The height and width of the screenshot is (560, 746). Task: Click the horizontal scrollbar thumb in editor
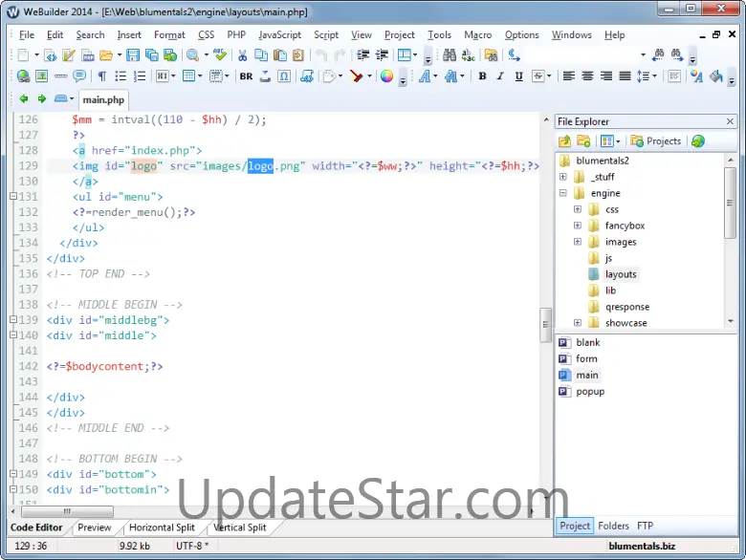point(67,511)
